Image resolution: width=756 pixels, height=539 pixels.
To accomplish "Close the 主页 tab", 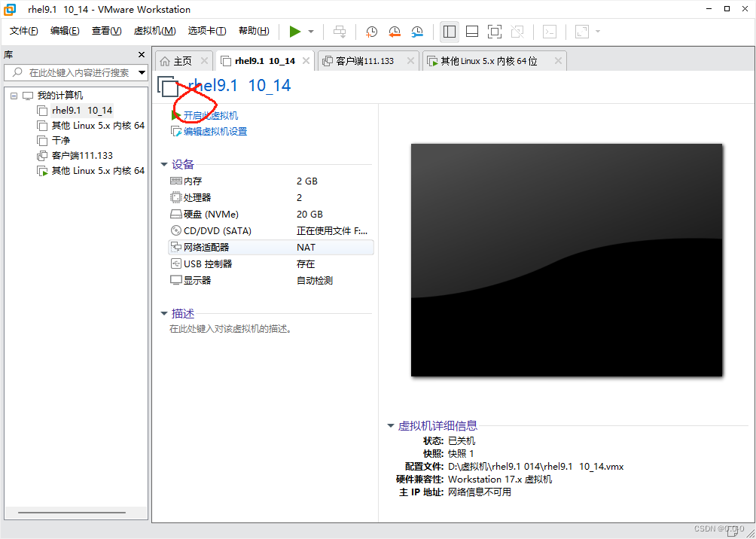I will (204, 61).
